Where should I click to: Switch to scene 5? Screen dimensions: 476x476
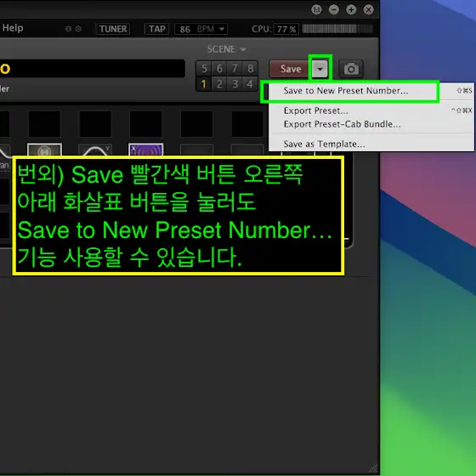coord(204,69)
